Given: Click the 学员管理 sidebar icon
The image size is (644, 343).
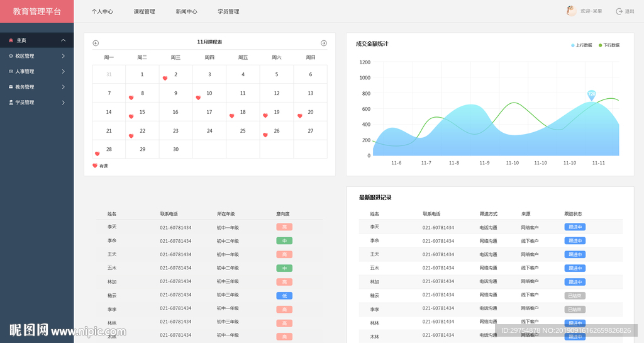Looking at the screenshot, I should 11,102.
